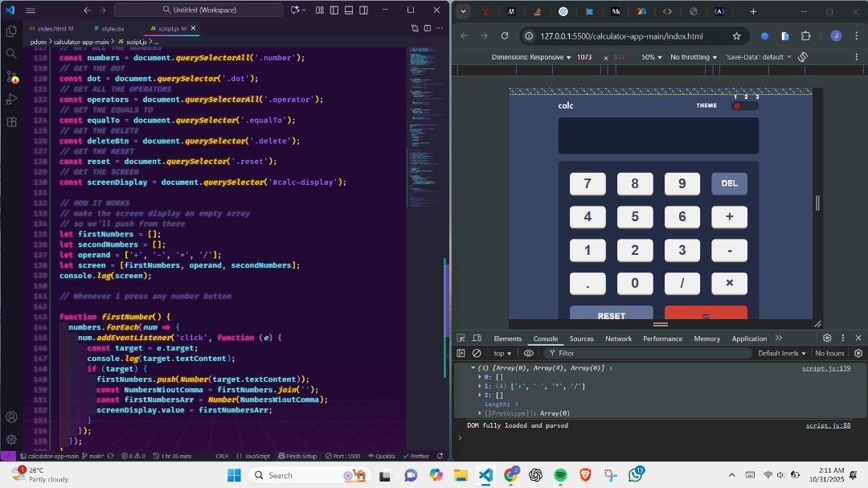Toggle the DevTools device toolbar
The width and height of the screenshot is (868, 488).
(477, 338)
